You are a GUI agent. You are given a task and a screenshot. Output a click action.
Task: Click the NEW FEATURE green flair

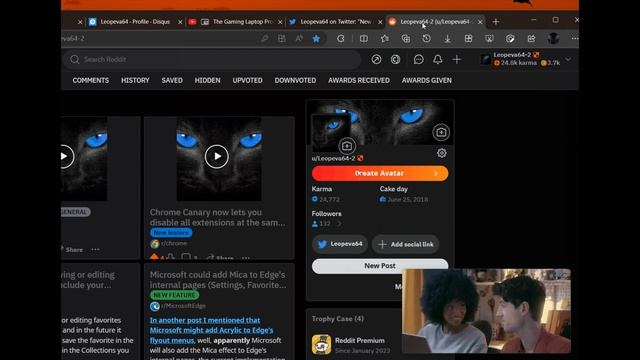[x=174, y=295]
